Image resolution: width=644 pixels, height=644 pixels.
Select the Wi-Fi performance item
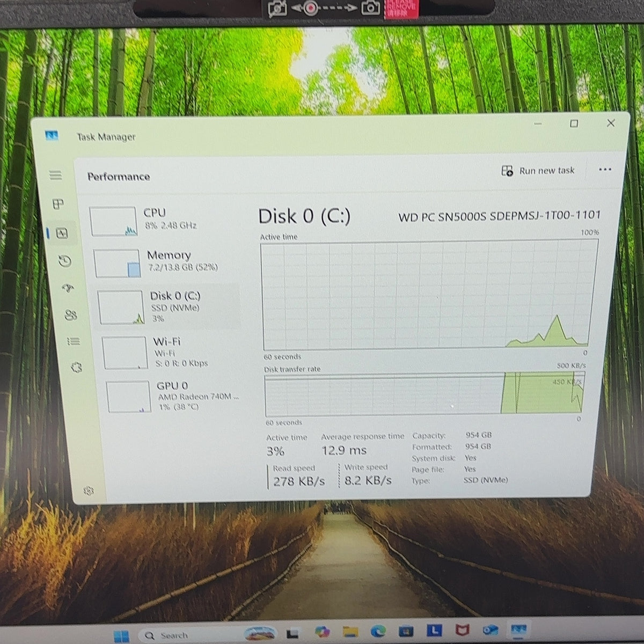172,352
